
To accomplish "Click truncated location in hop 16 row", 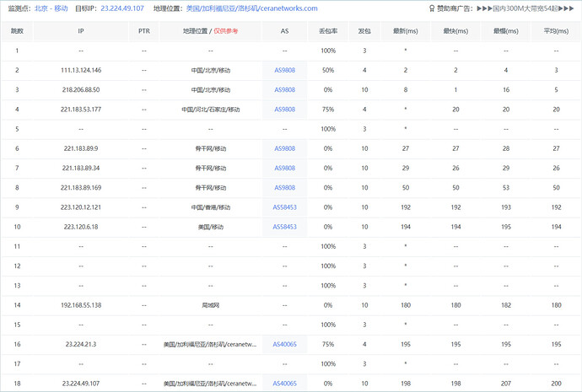I will 210,344.
